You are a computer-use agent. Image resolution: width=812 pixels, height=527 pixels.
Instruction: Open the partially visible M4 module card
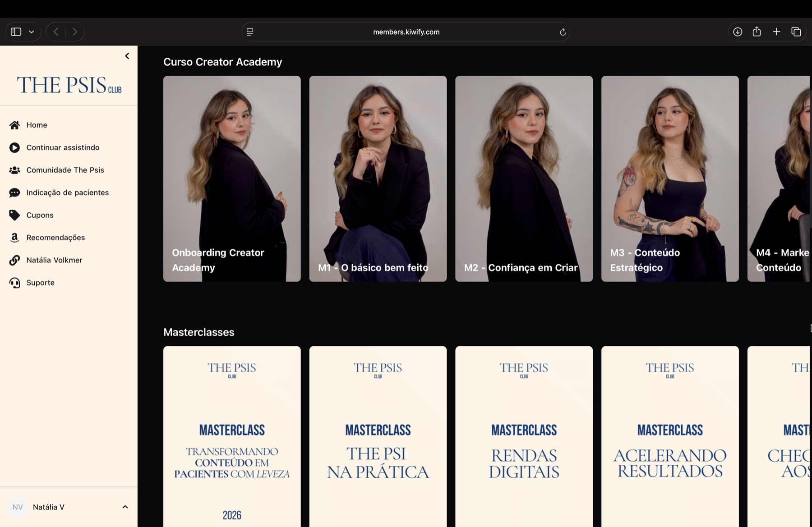[779, 179]
